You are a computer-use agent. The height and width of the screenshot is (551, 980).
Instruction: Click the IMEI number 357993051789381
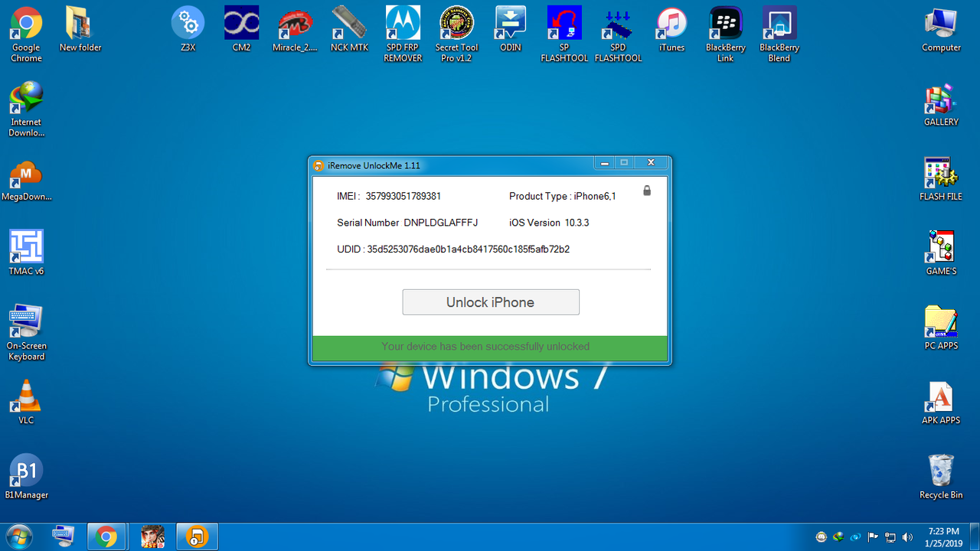coord(403,196)
